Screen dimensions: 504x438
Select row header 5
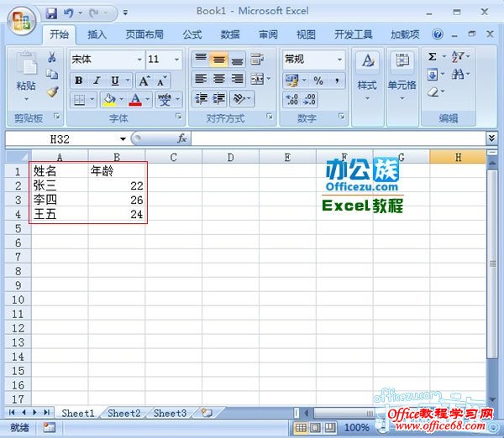pyautogui.click(x=18, y=228)
